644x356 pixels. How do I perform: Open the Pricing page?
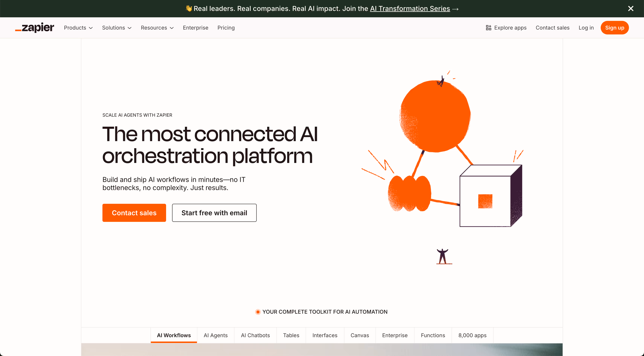226,27
